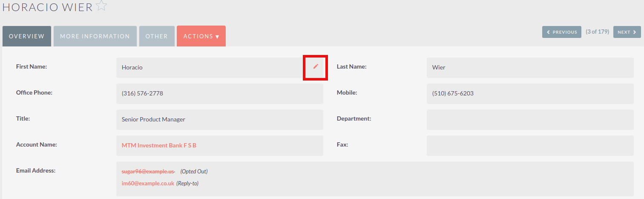644x199 pixels.
Task: Expand the Actions dropdown menu
Action: 201,36
